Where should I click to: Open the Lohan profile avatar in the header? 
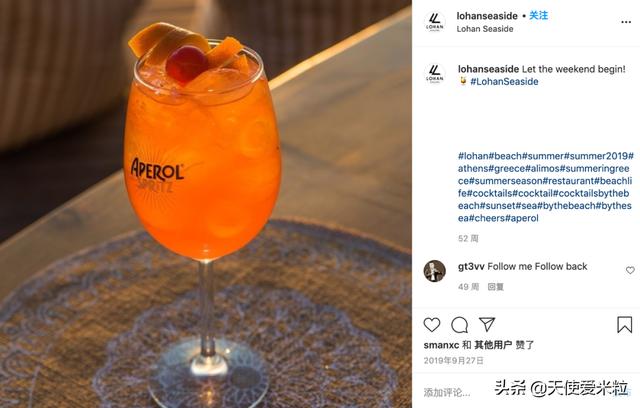435,22
